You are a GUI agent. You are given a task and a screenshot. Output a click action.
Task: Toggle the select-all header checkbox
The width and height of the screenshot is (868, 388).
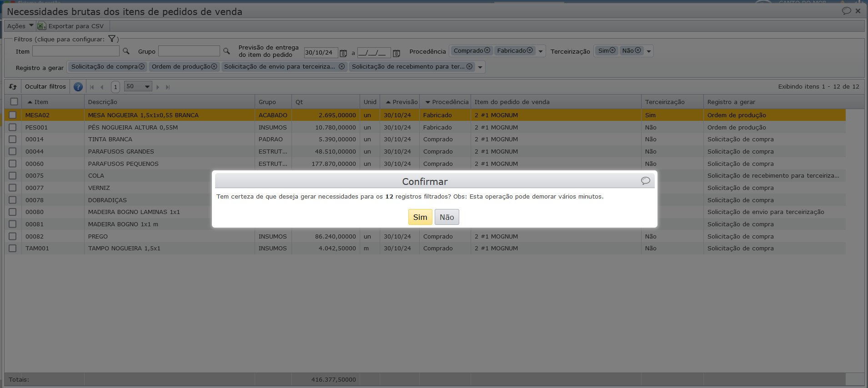(14, 102)
